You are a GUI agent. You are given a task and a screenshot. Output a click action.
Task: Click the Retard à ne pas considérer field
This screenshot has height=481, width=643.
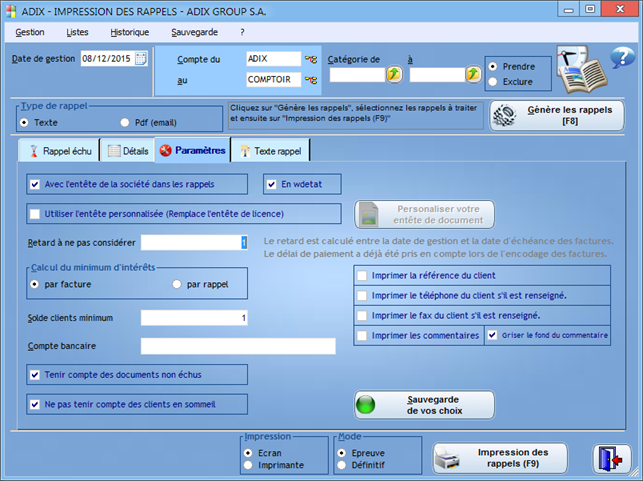194,243
